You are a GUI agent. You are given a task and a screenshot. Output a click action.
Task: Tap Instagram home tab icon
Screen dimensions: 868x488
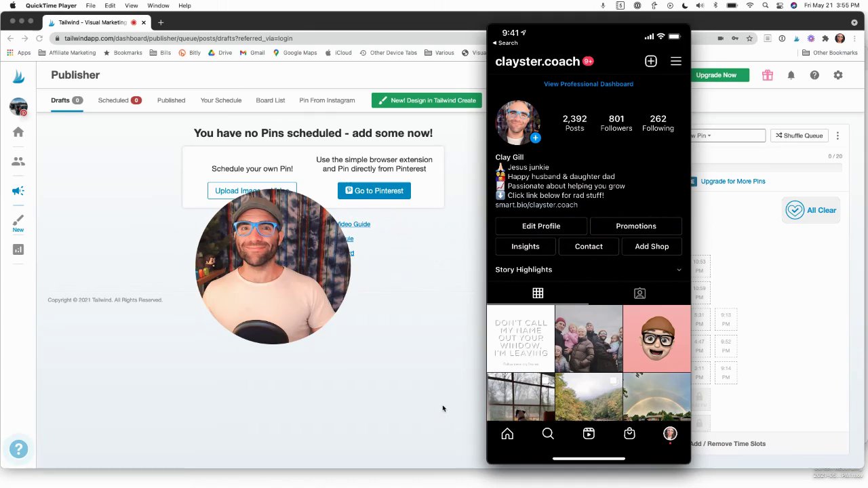[x=507, y=434]
